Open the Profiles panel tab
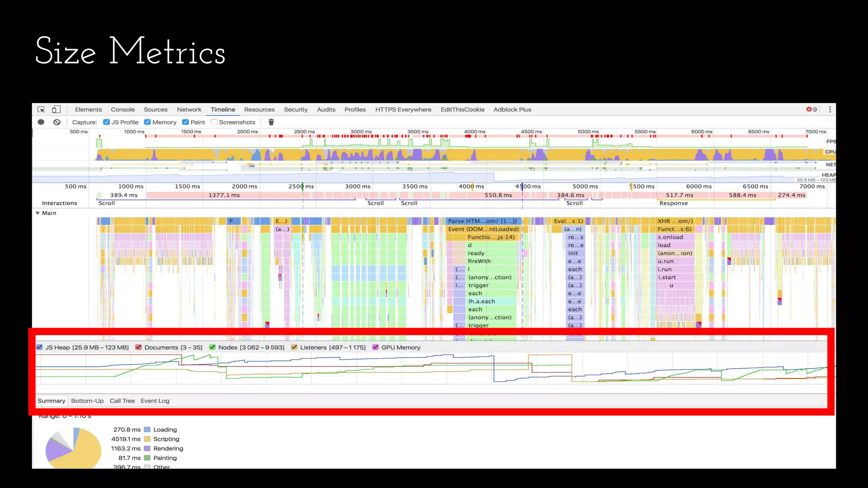Screen dimensions: 868x488 click(x=355, y=109)
